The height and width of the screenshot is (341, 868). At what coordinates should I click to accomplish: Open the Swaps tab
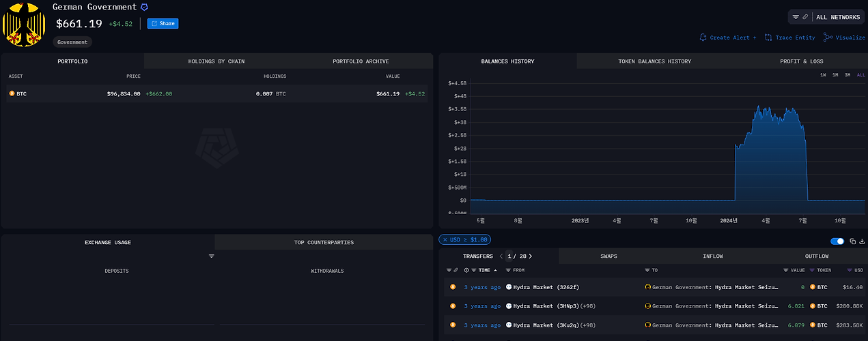click(x=609, y=256)
